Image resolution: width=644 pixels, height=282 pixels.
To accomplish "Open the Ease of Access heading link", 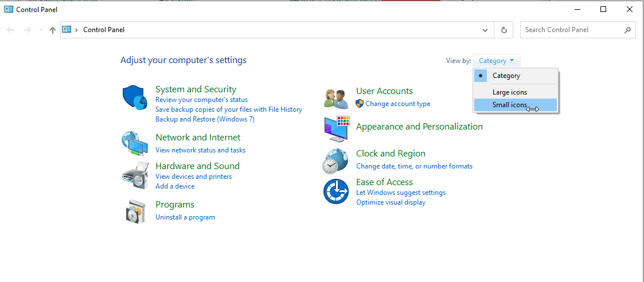I will [x=384, y=182].
